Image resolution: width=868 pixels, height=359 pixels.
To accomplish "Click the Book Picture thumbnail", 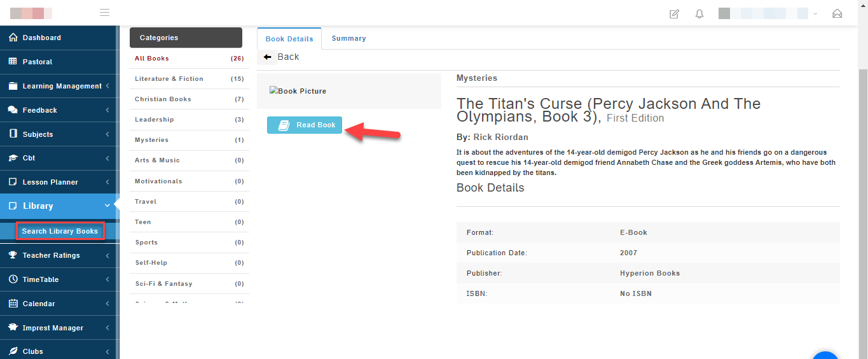I will click(298, 91).
